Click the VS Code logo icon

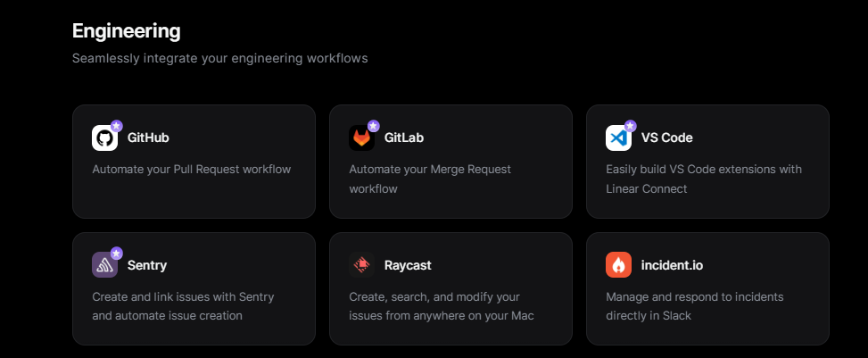coord(618,138)
